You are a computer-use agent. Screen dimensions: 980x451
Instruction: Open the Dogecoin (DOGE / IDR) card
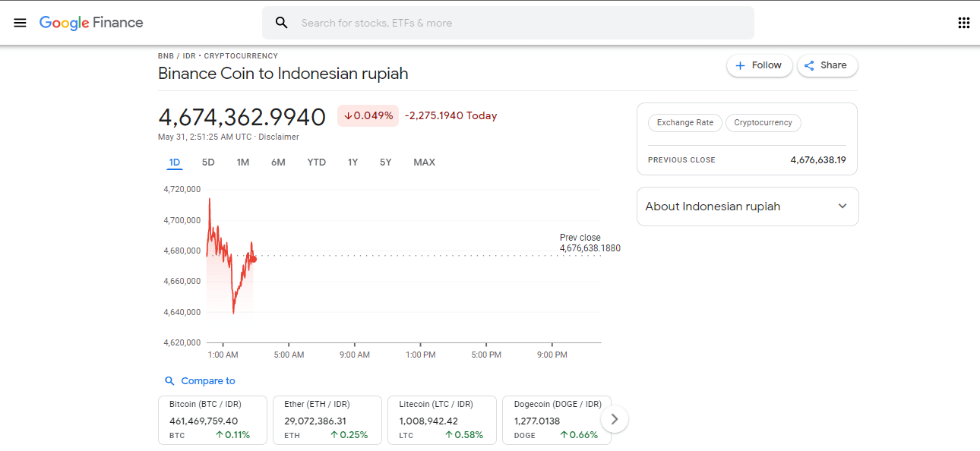tap(557, 420)
